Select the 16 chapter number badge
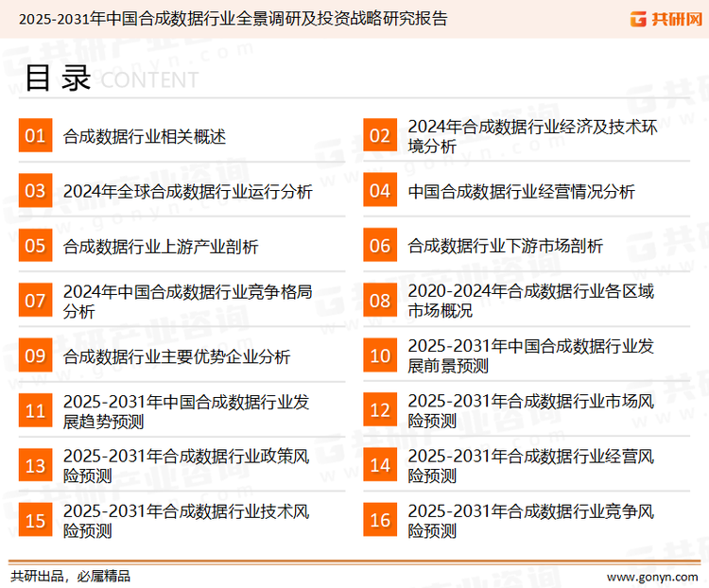709x588 pixels. [x=380, y=521]
